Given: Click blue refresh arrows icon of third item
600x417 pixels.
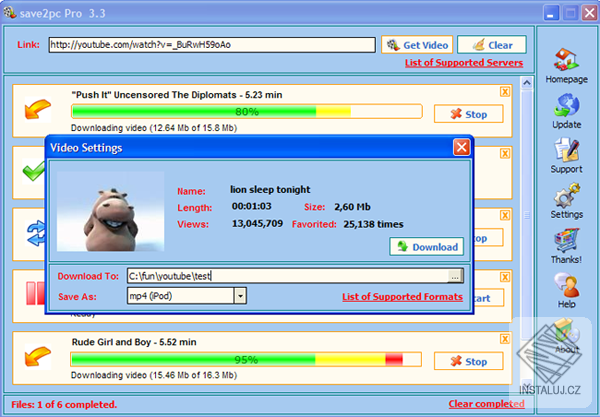Looking at the screenshot, I should (36, 233).
